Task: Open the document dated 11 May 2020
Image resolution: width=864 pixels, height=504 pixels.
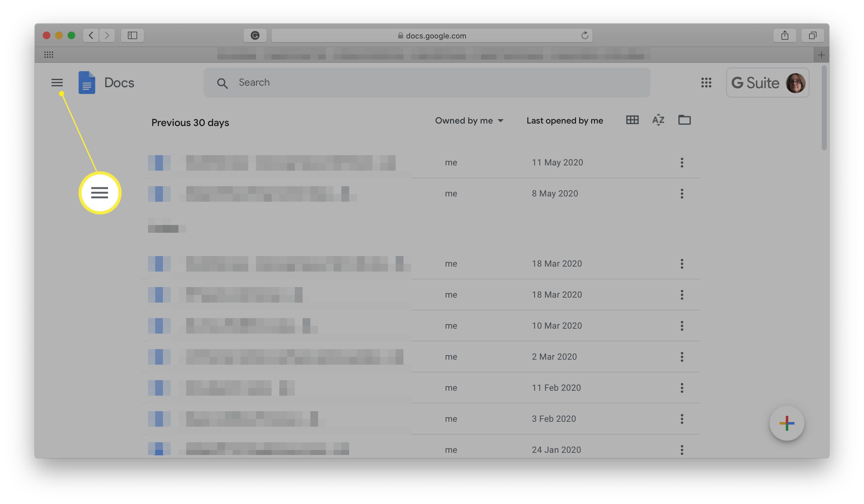Action: click(x=421, y=163)
